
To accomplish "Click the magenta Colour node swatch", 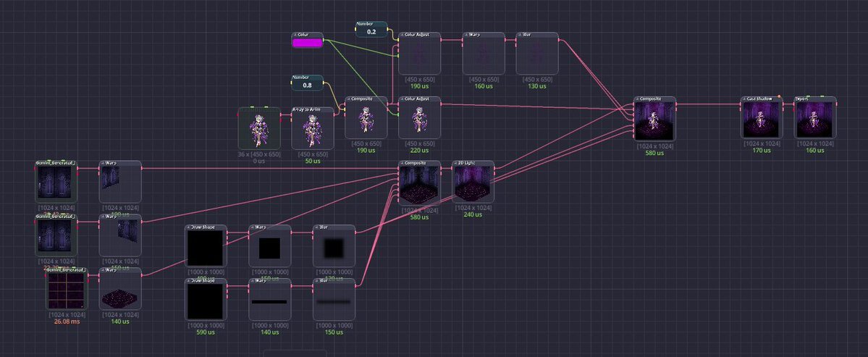I will coord(307,43).
